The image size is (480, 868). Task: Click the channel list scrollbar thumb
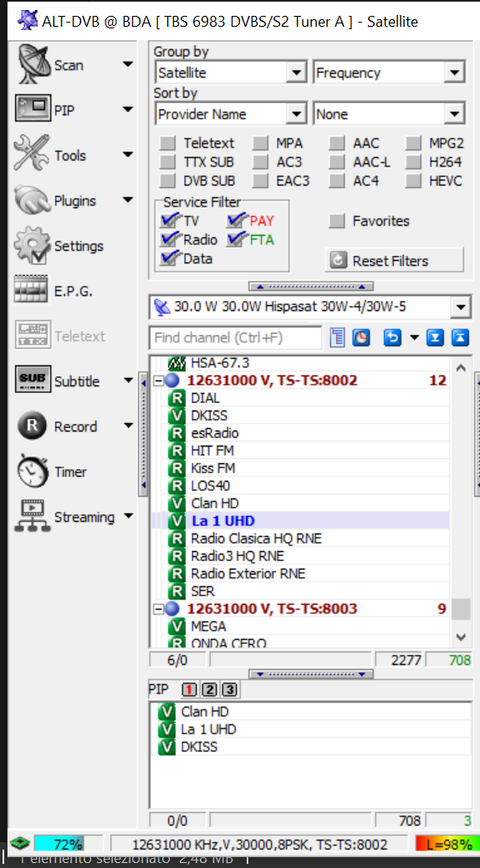[461, 610]
